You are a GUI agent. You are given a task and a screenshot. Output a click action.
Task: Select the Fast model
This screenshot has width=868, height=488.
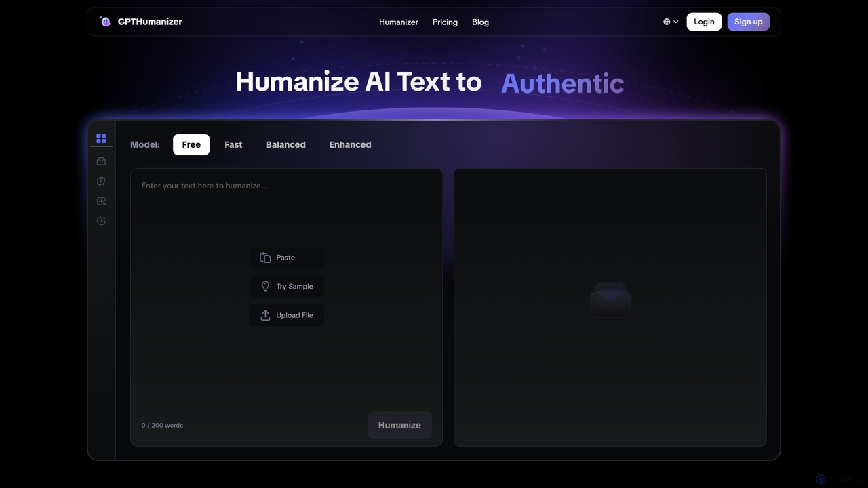pos(233,144)
